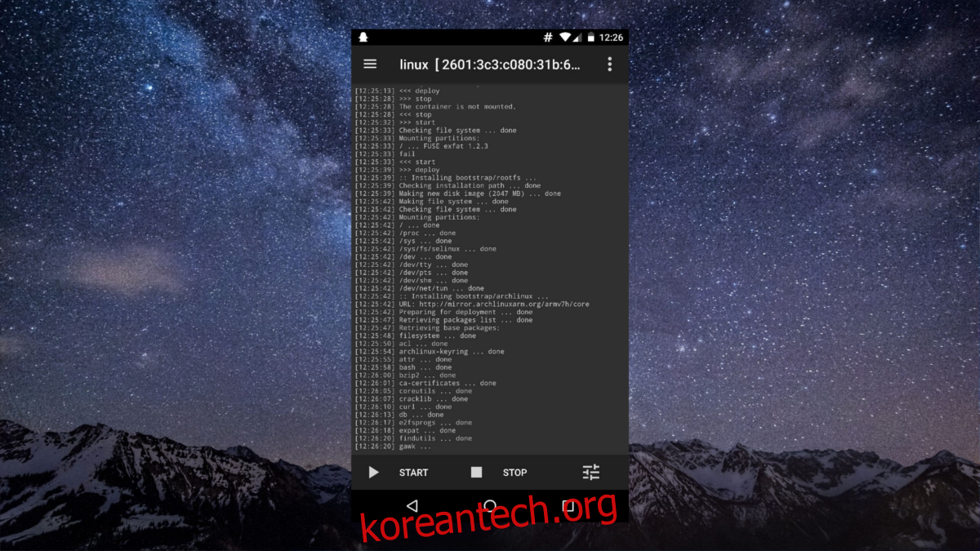Tap the play triangle icon
The height and width of the screenshot is (551, 980).
click(373, 472)
